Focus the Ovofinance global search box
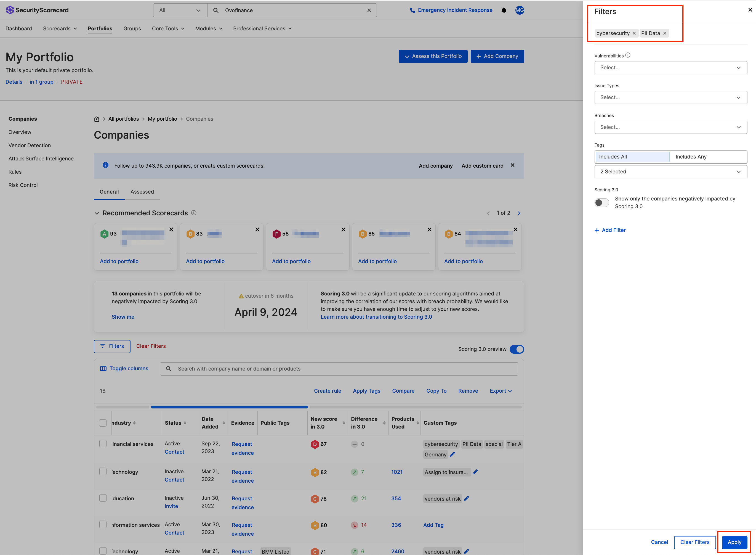 (292, 10)
